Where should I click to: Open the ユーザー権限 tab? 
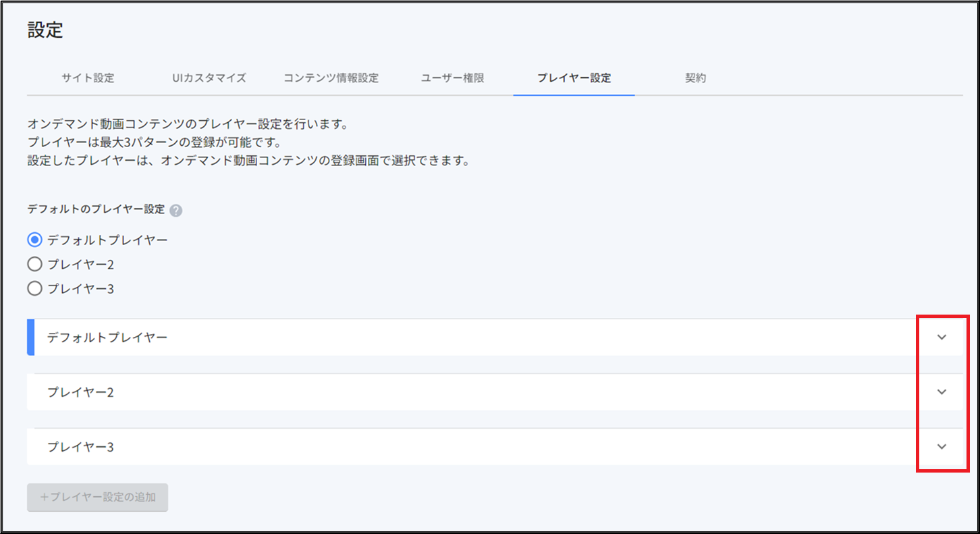452,78
